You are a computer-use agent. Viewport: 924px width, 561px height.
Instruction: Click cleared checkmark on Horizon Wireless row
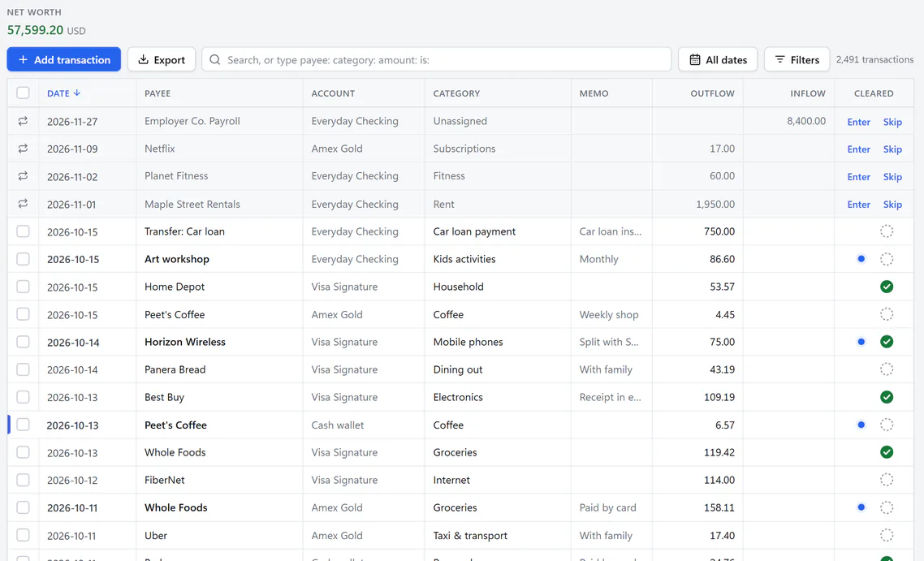tap(887, 342)
